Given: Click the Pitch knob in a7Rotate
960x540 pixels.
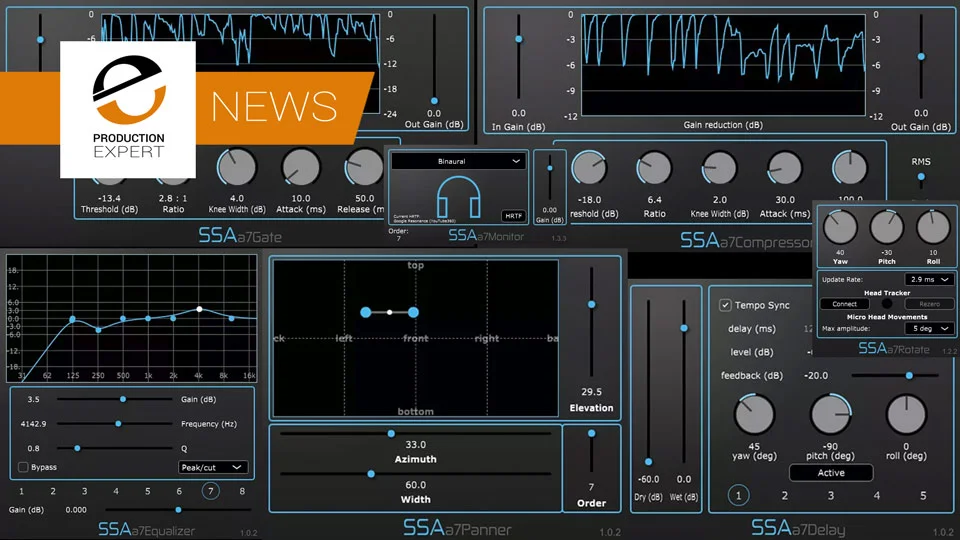Looking at the screenshot, I should [887, 228].
